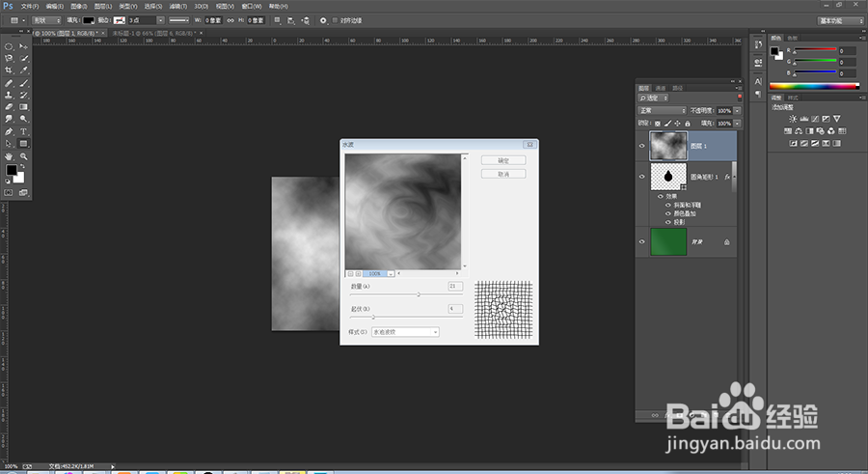Open the layer blend mode dropdown
The width and height of the screenshot is (868, 474).
662,110
